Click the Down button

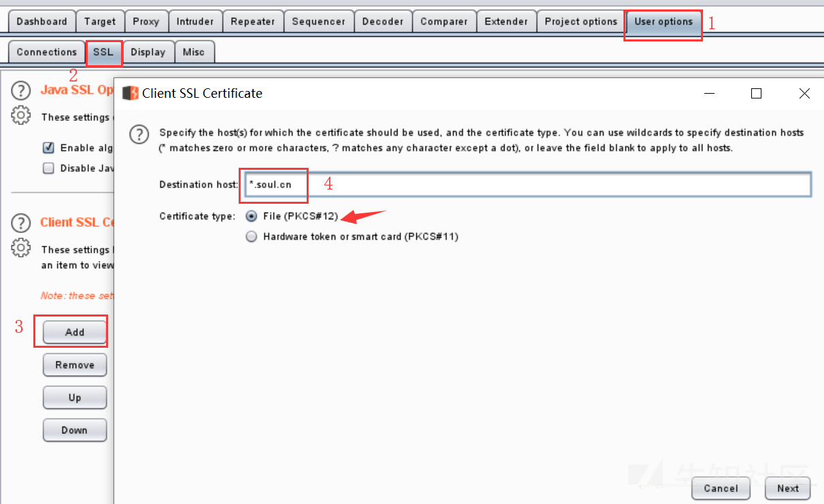[x=75, y=430]
